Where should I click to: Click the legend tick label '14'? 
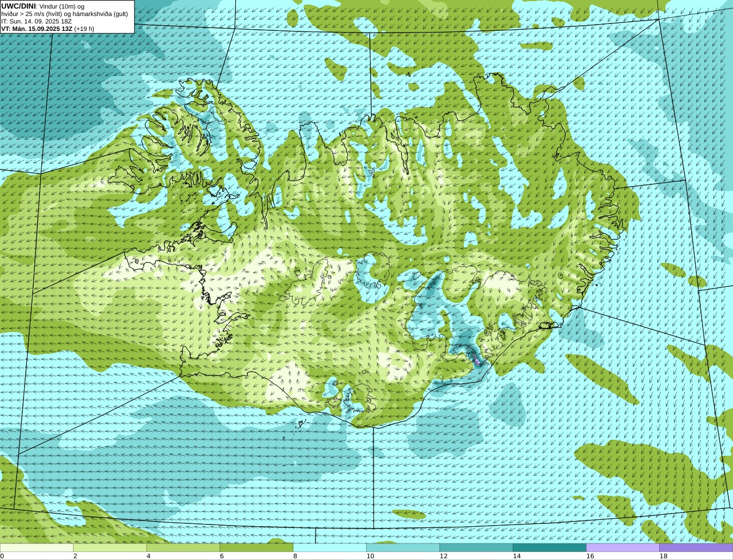coord(517,556)
